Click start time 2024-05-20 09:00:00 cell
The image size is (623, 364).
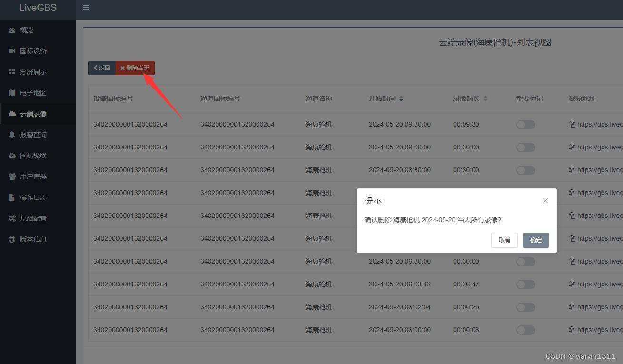[400, 147]
